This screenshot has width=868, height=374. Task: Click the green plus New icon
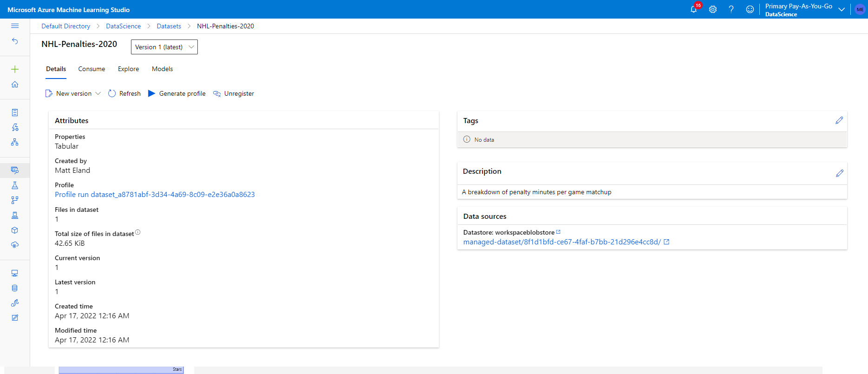[15, 69]
